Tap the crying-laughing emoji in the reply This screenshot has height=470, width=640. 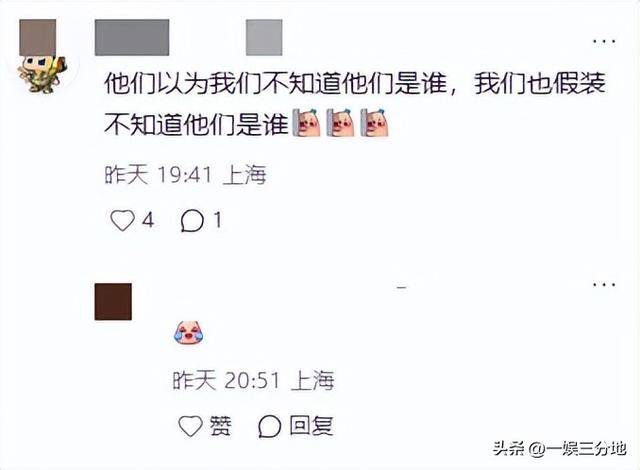coord(189,333)
